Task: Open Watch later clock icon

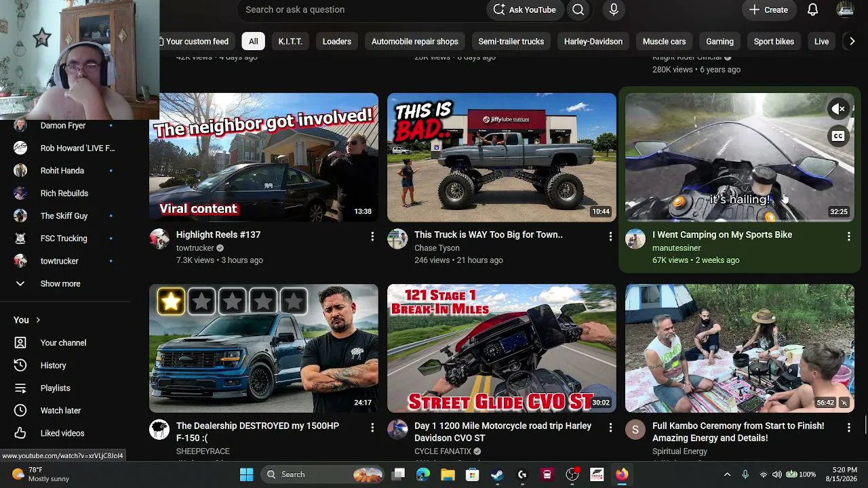Action: (x=20, y=411)
